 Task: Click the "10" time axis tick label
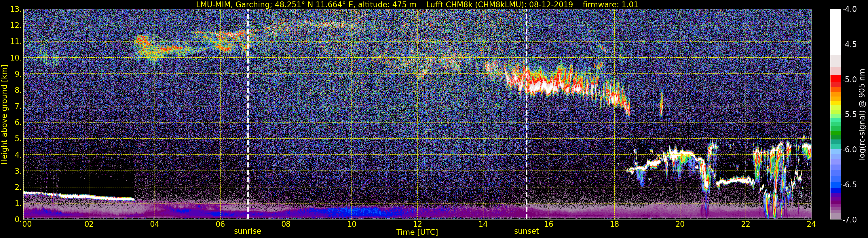coord(352,224)
